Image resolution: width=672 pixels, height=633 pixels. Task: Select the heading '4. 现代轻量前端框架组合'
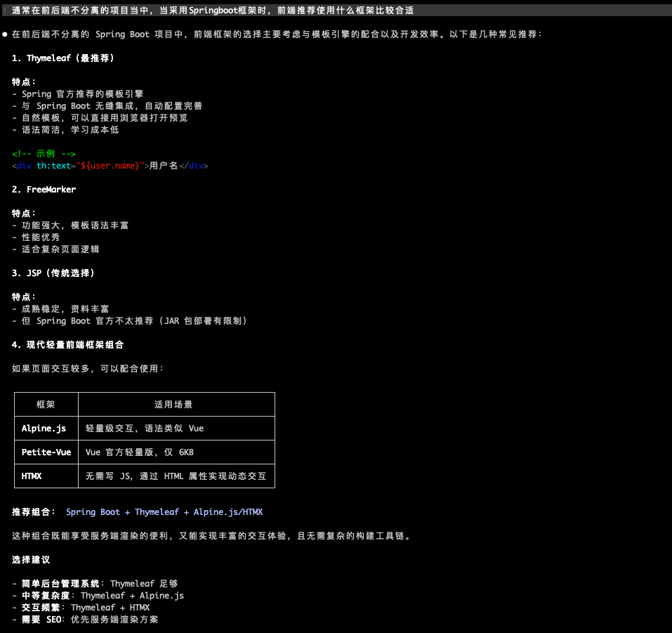coord(67,345)
